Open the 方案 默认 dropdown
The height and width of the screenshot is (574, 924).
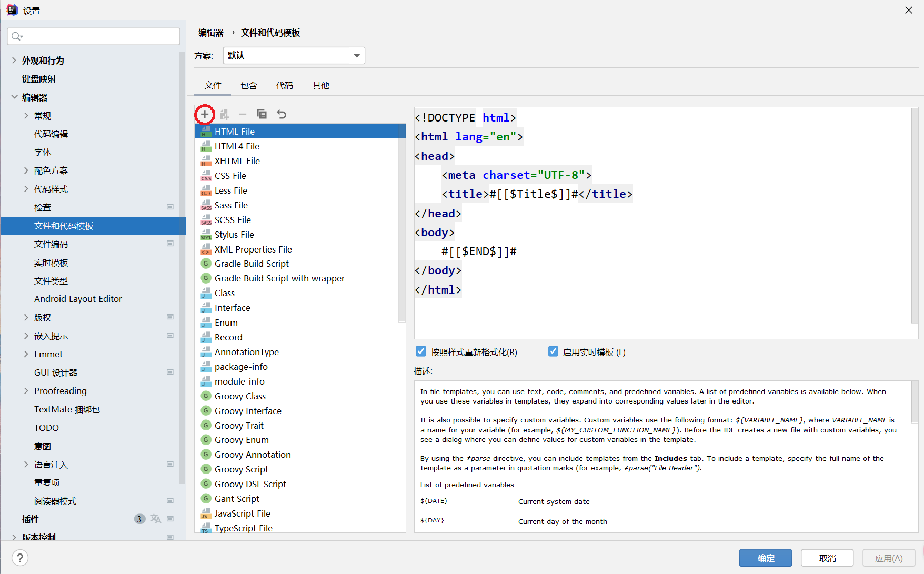pyautogui.click(x=356, y=55)
